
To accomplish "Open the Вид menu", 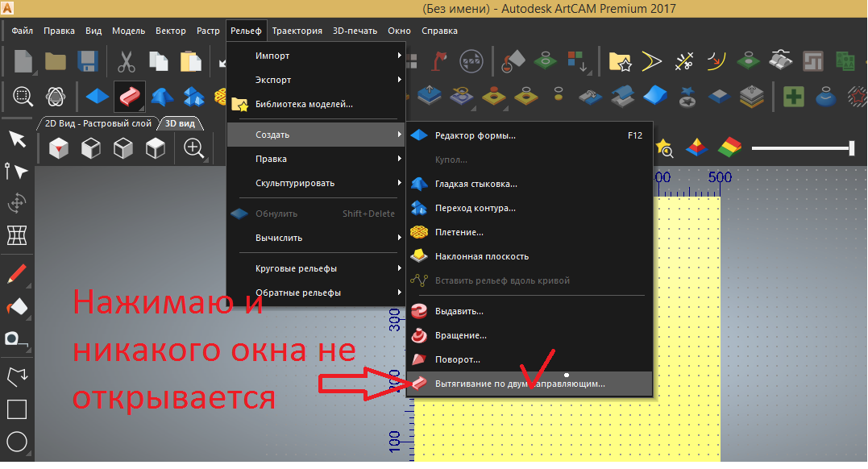I will coord(93,31).
